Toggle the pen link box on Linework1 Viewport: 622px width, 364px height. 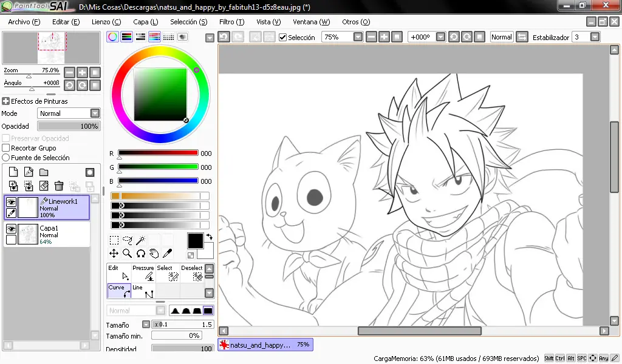(11, 213)
